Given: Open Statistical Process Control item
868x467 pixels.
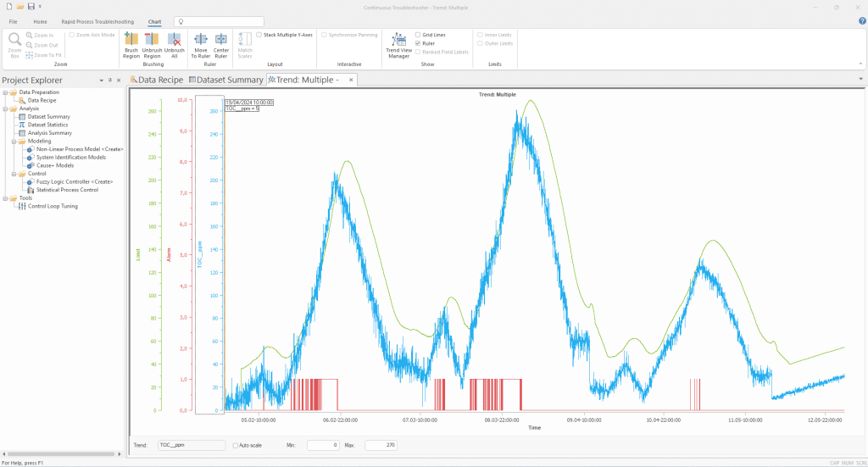Looking at the screenshot, I should [x=67, y=190].
